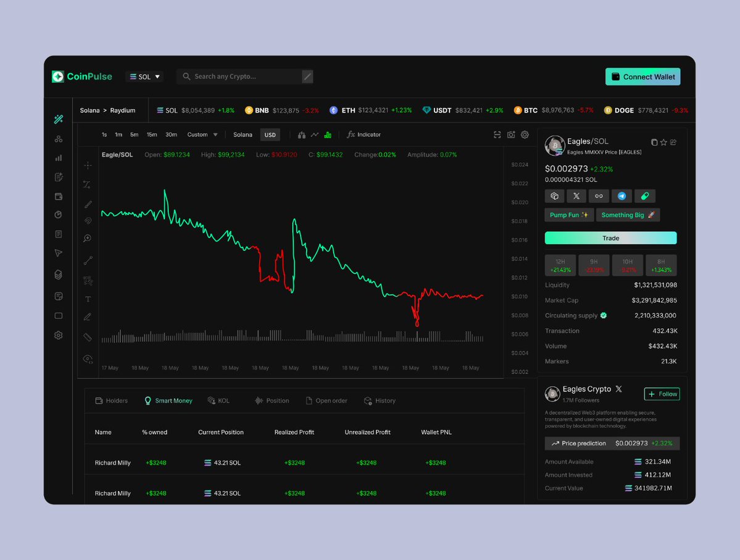The width and height of the screenshot is (740, 560).
Task: Expand the Custom timeframe dropdown
Action: pos(202,135)
